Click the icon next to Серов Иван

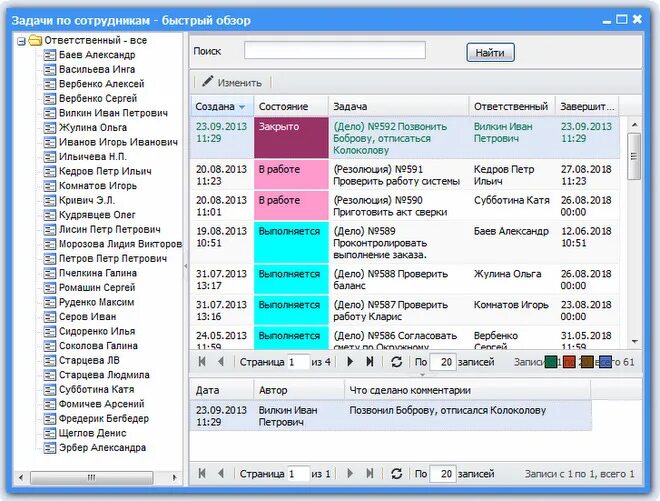[50, 317]
